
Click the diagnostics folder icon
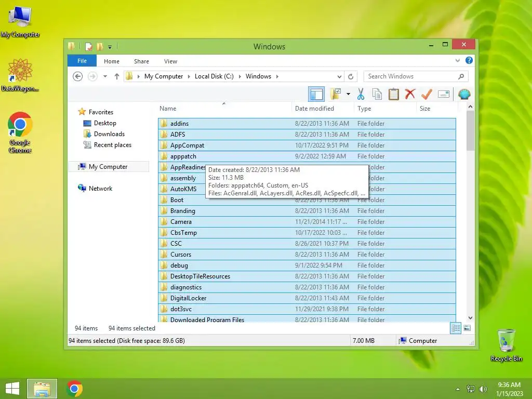pos(164,287)
